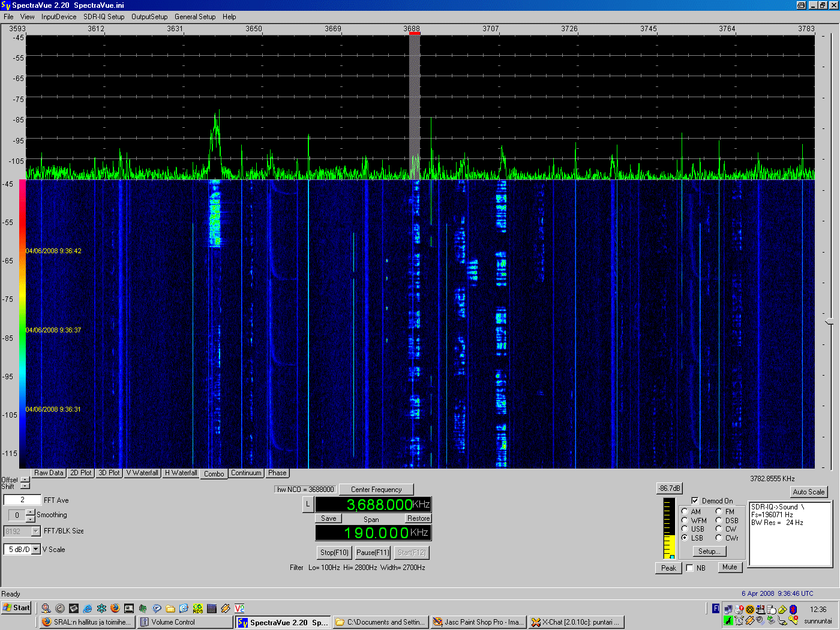Screen dimensions: 840x630
Task: Click the RDS quick launch icon
Action: [x=197, y=608]
